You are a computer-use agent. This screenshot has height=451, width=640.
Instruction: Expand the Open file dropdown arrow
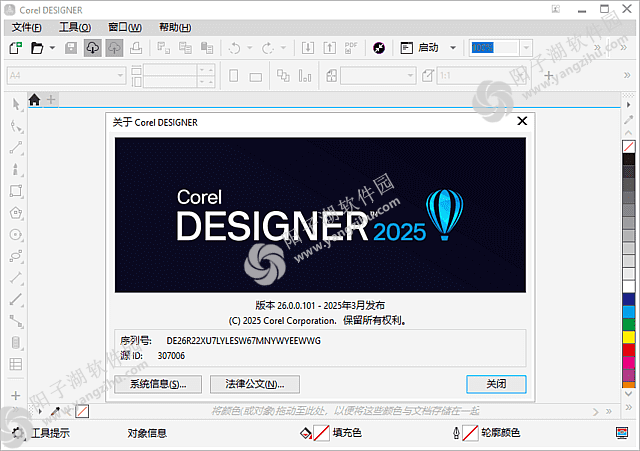(x=52, y=48)
